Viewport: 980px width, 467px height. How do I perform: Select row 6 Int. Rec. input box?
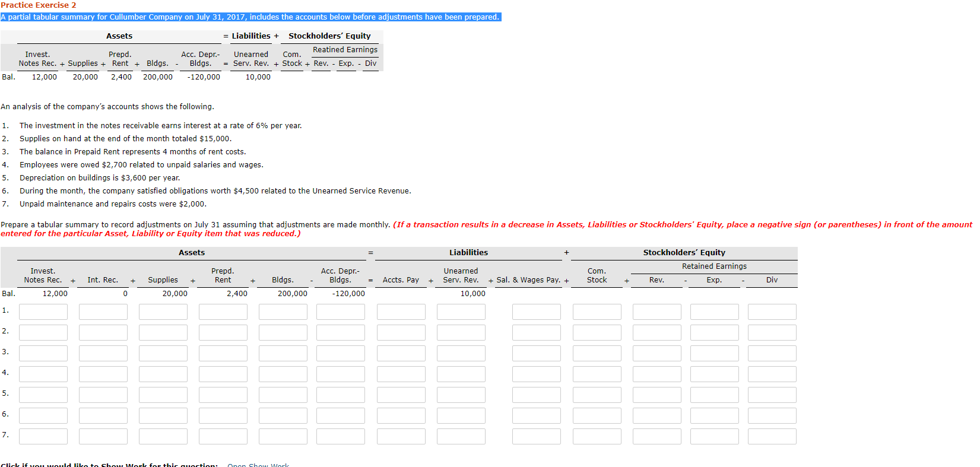pos(103,416)
